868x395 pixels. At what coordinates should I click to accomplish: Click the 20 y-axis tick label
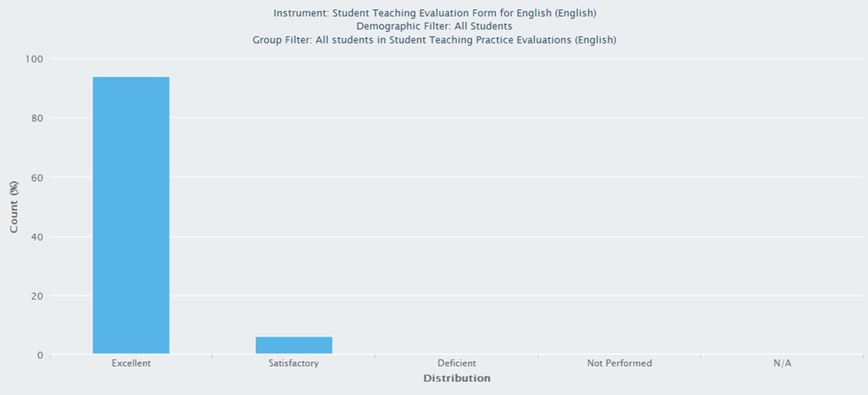(37, 296)
